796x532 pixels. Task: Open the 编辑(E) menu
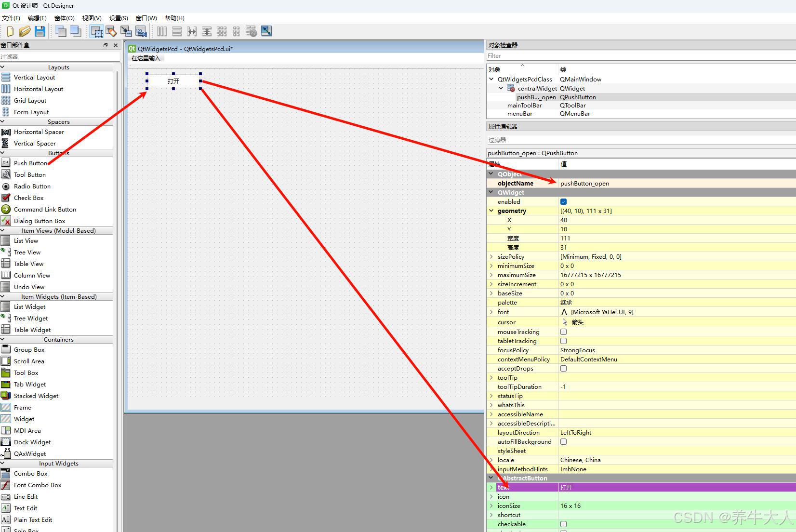tap(37, 18)
